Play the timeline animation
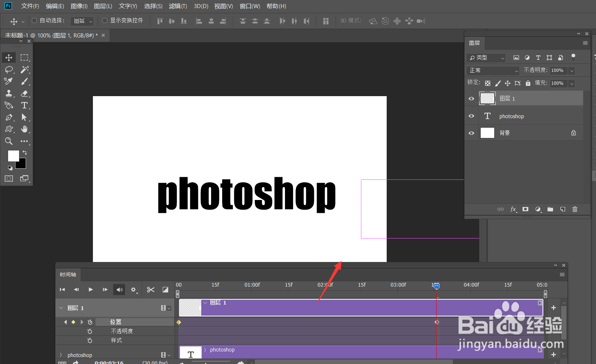Viewport: 596px width, 364px height. pos(91,290)
